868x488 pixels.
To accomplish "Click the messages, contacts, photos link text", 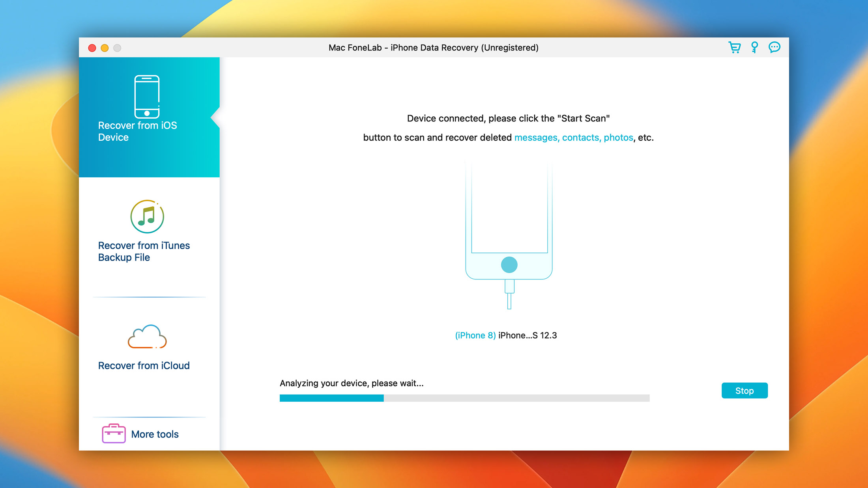I will [574, 138].
